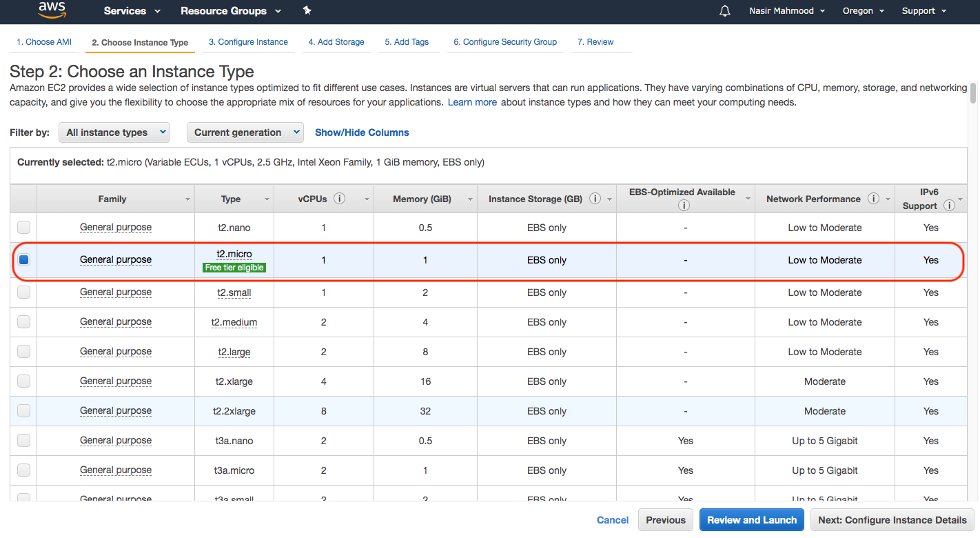Select the t2.nano row checkbox

pos(23,227)
